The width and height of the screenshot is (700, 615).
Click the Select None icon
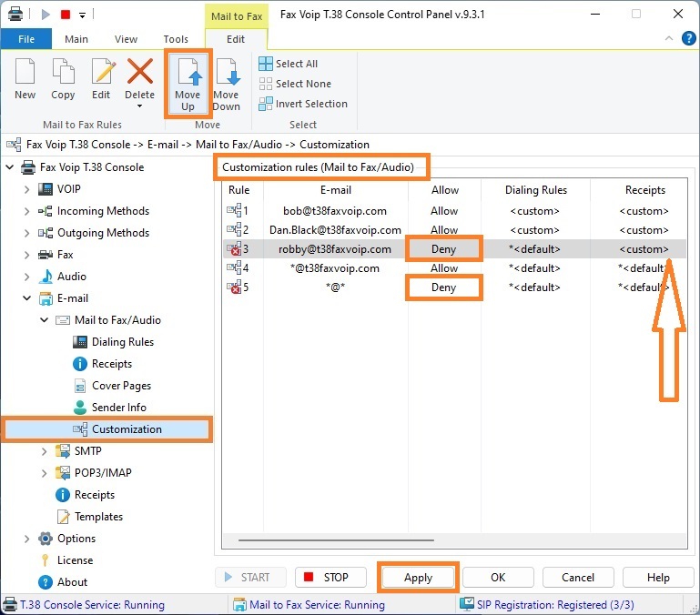(x=265, y=84)
